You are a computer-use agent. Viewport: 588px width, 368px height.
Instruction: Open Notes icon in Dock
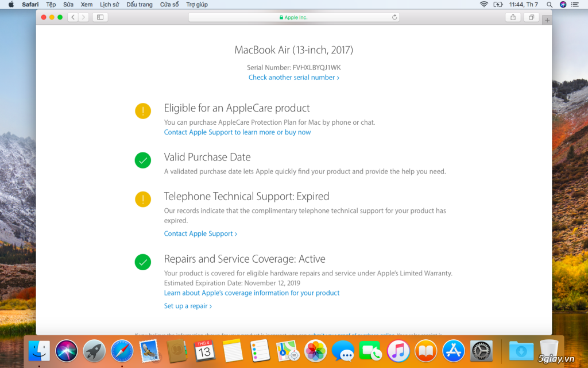[x=233, y=351]
